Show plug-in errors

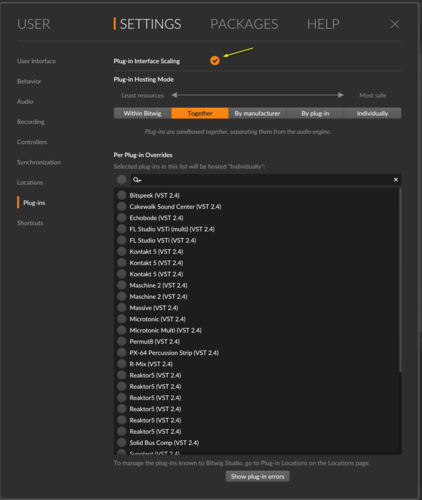258,476
